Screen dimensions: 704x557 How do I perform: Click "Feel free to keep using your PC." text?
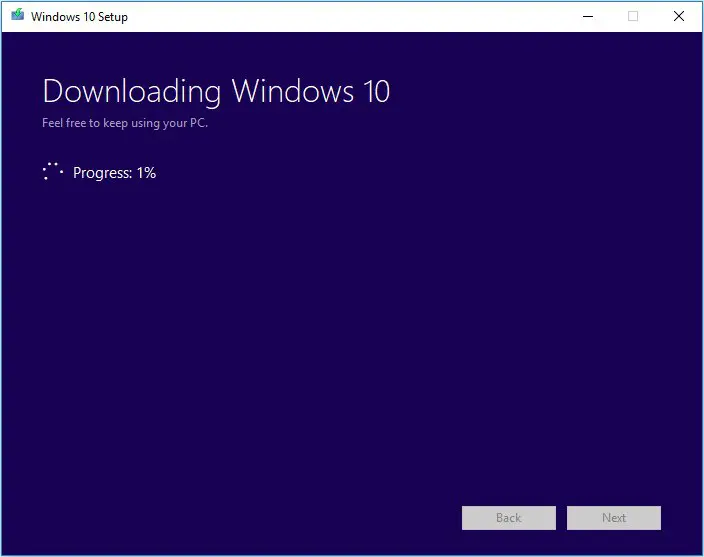[125, 123]
